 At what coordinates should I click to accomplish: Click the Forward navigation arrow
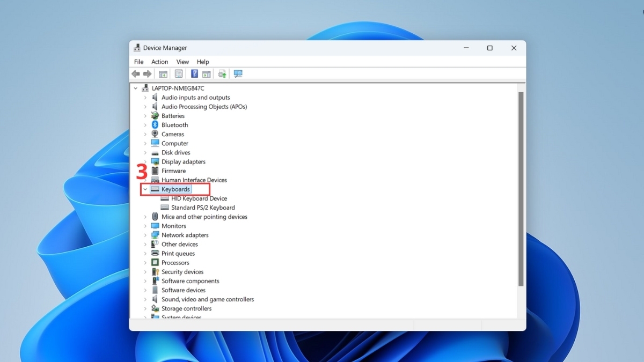click(x=148, y=73)
